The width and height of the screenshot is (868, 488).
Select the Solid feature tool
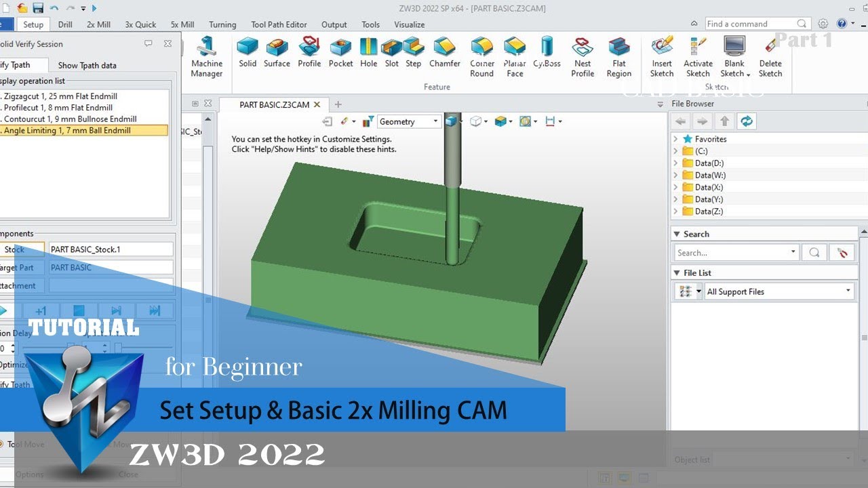[x=248, y=52]
